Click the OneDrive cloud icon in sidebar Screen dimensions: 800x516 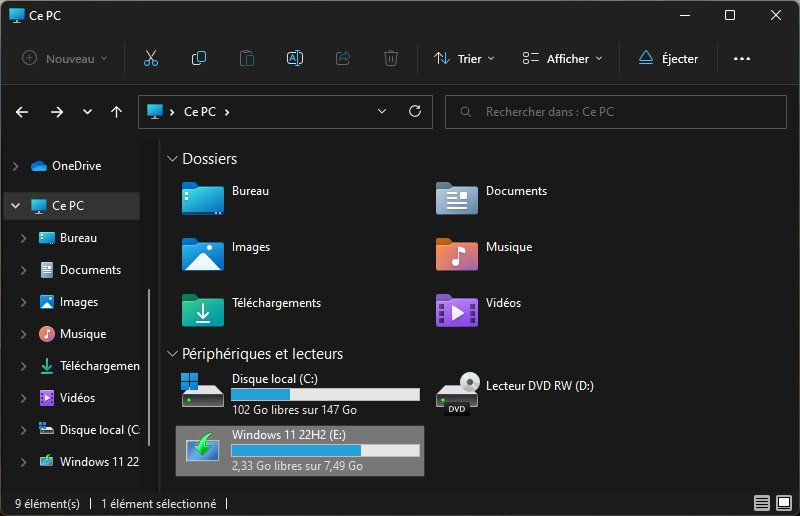39,166
